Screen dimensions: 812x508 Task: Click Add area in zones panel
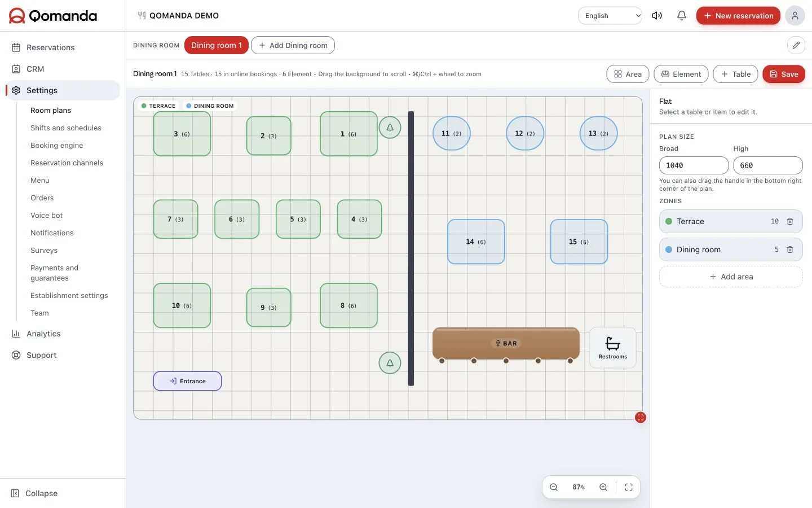coord(731,277)
